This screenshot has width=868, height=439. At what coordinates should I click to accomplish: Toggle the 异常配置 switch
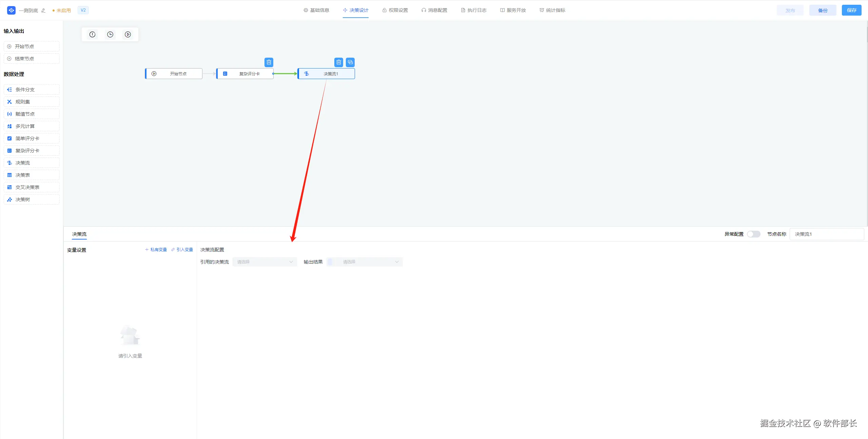click(753, 234)
